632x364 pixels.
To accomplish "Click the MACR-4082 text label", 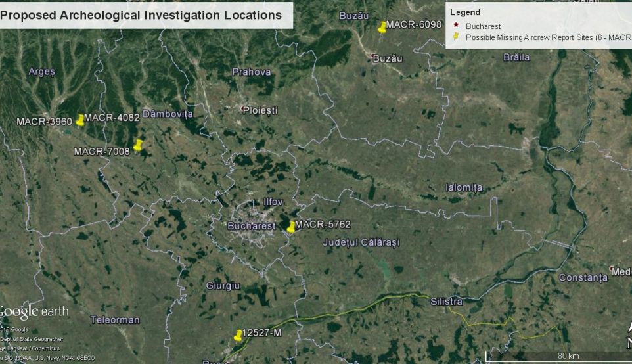I will tap(112, 118).
